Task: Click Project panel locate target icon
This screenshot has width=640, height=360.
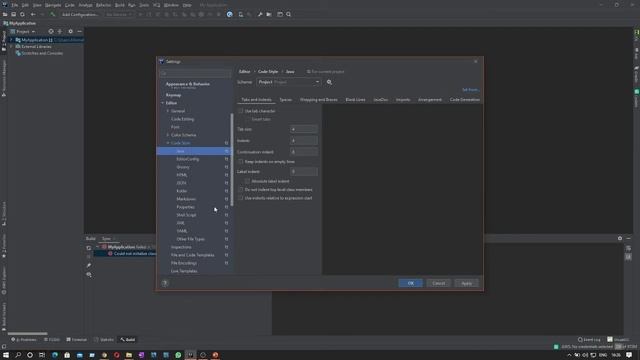Action: click(x=51, y=31)
